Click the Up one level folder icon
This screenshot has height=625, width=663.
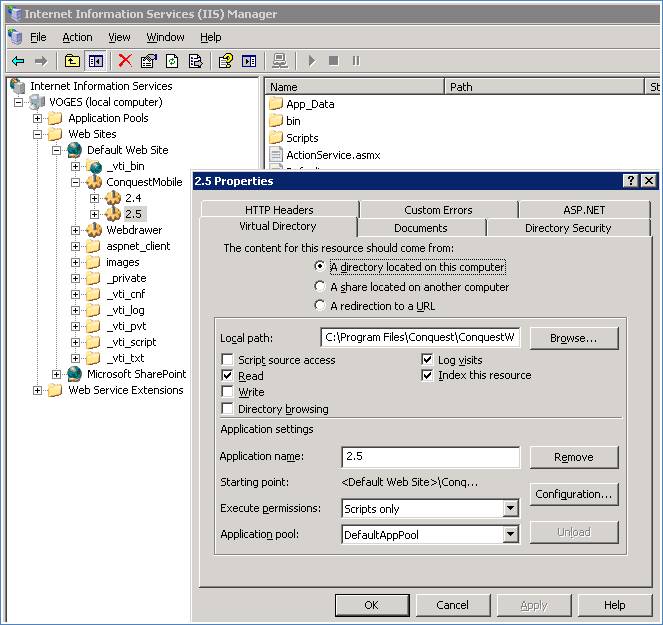click(72, 61)
